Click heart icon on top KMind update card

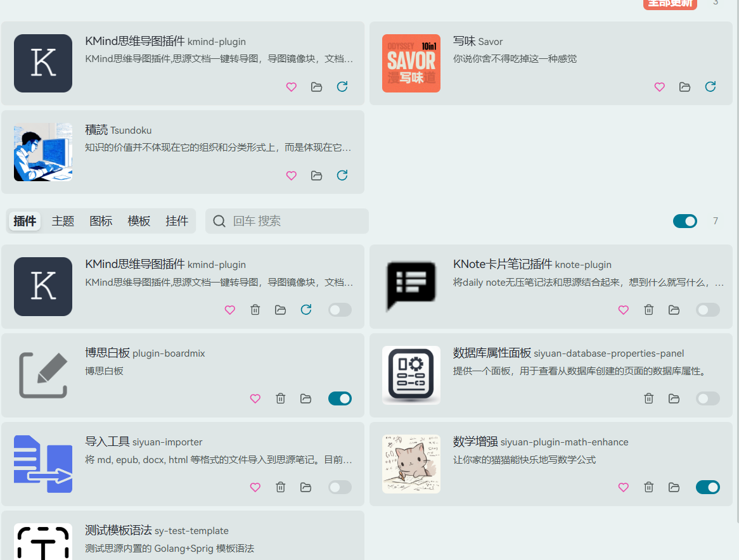pyautogui.click(x=292, y=87)
